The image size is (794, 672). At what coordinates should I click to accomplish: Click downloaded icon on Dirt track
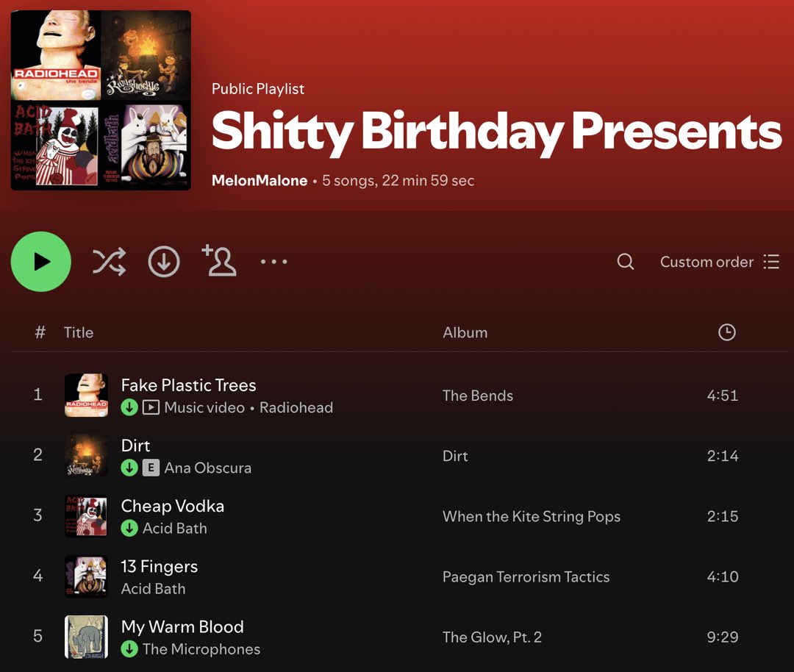coord(129,468)
